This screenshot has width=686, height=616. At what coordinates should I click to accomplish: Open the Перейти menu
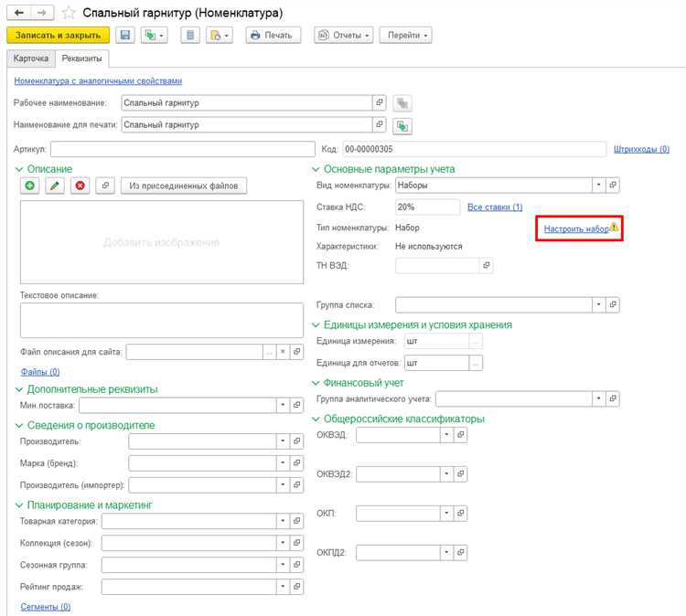tap(405, 35)
